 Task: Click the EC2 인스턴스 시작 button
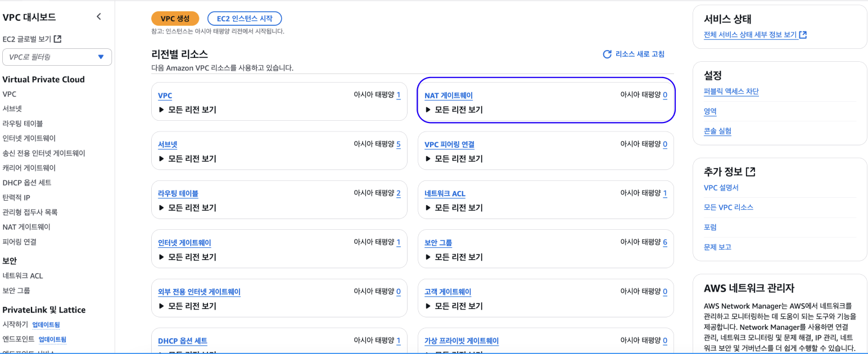(x=245, y=19)
